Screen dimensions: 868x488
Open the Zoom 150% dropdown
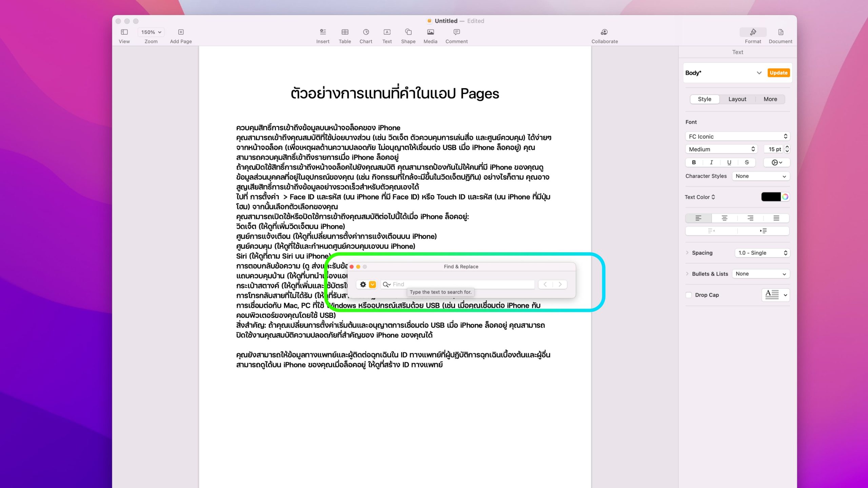pyautogui.click(x=151, y=32)
